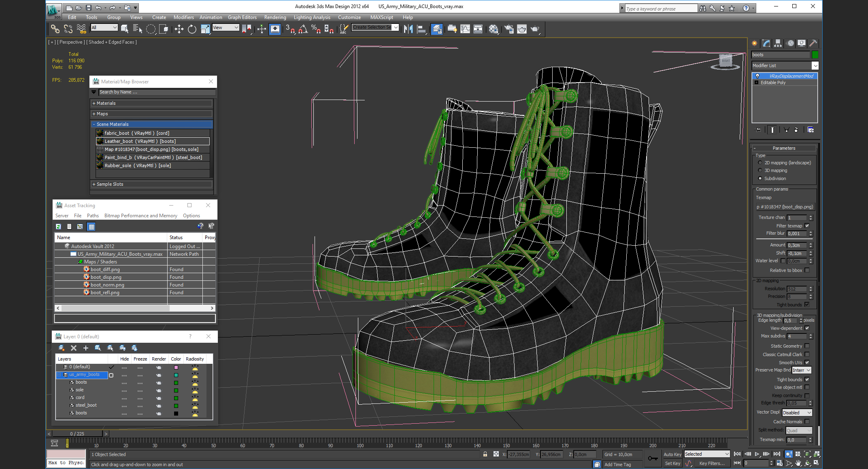This screenshot has width=868, height=469.
Task: Click the Render Production teapot icon
Action: pyautogui.click(x=535, y=29)
